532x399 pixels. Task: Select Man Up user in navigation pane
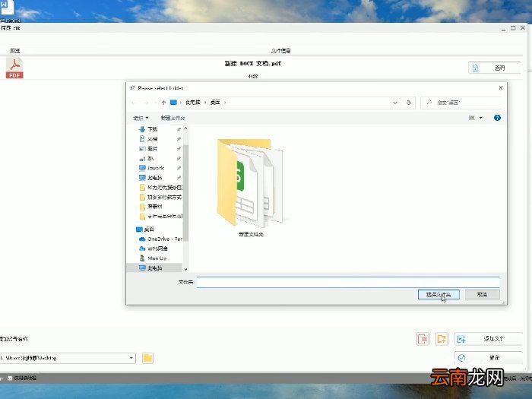157,258
